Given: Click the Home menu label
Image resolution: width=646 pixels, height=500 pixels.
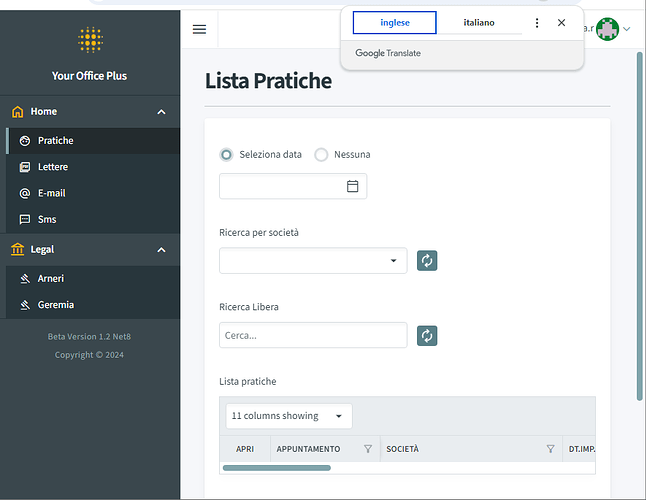Looking at the screenshot, I should (x=44, y=112).
